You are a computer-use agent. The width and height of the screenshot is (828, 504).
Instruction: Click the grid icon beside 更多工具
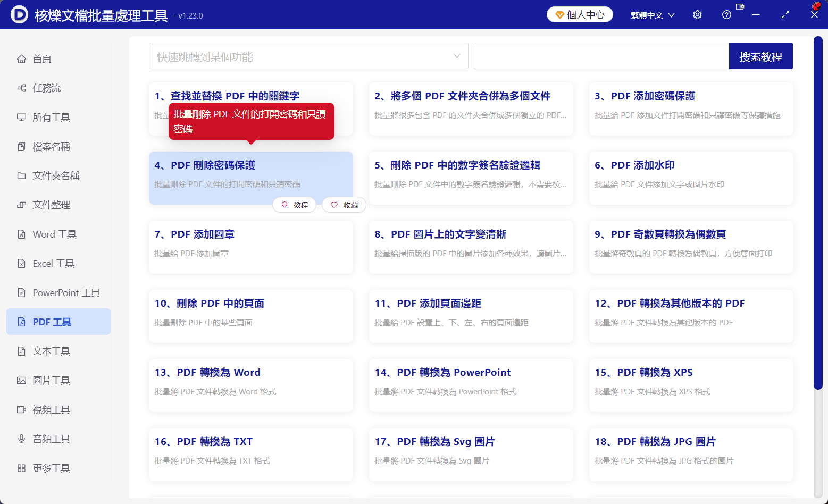21,468
